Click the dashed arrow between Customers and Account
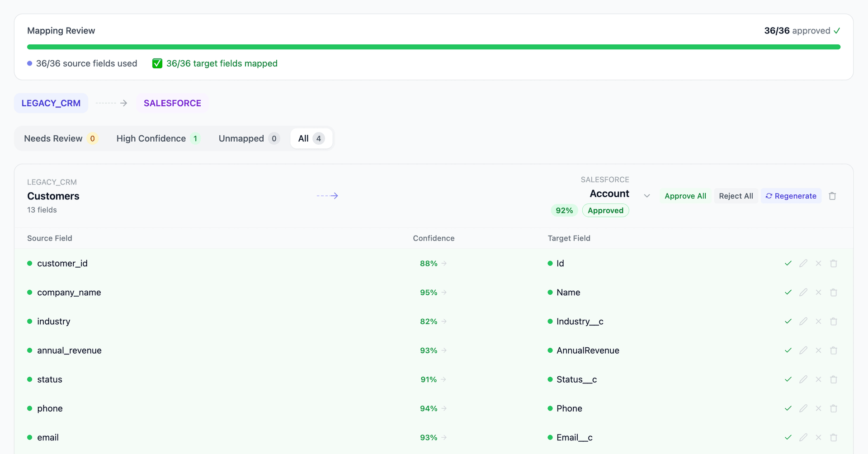868x454 pixels. click(x=327, y=196)
